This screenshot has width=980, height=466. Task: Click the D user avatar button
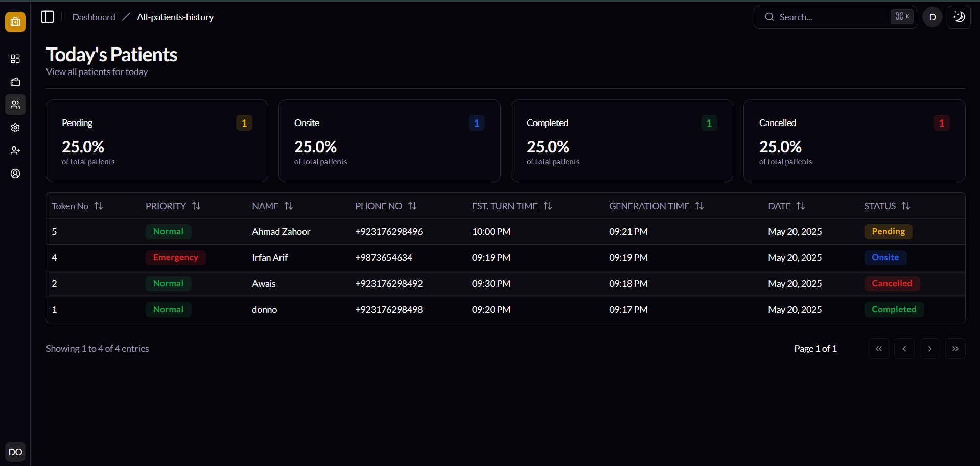[932, 17]
